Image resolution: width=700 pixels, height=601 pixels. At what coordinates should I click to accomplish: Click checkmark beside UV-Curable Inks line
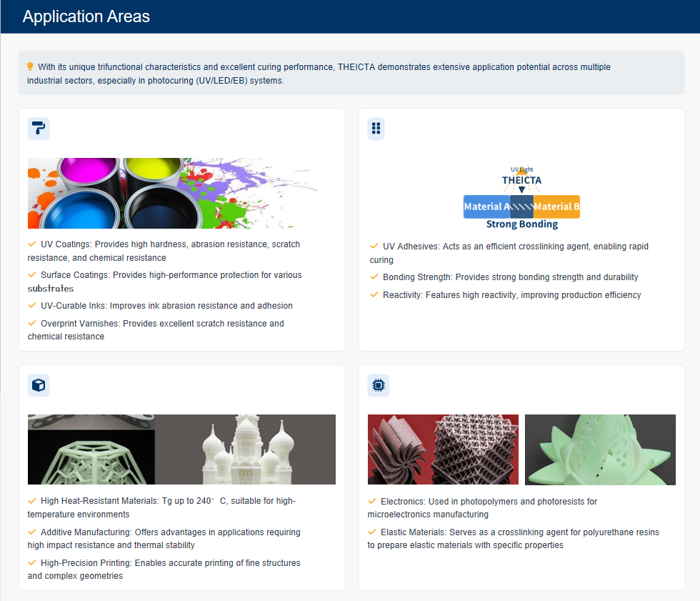(x=31, y=305)
